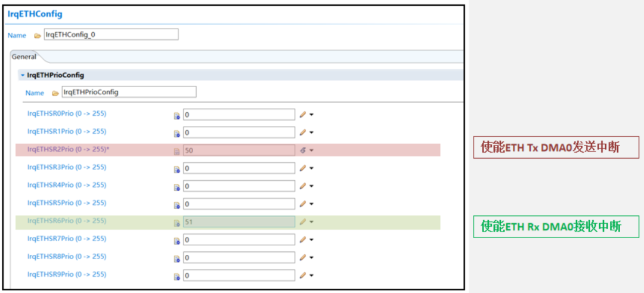Click folder icon beside IrqETHPrioConfig name
The width and height of the screenshot is (644, 293).
tap(55, 93)
